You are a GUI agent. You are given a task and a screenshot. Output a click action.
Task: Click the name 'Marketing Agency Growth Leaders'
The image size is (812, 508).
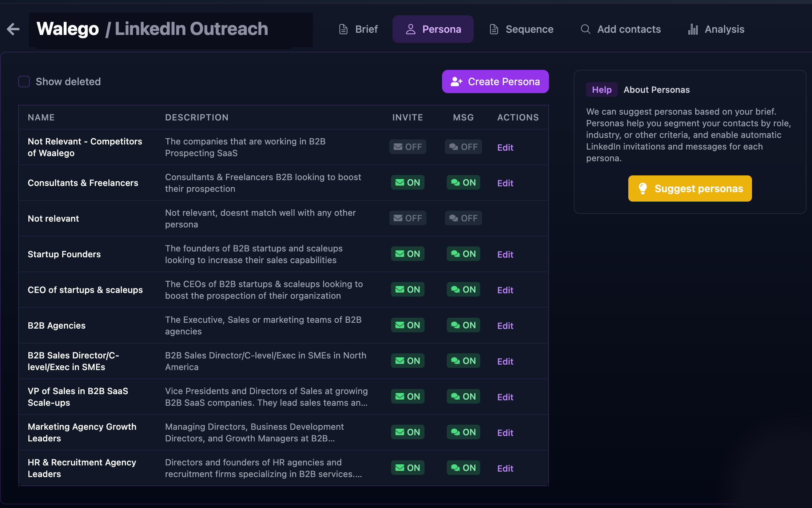tap(82, 432)
